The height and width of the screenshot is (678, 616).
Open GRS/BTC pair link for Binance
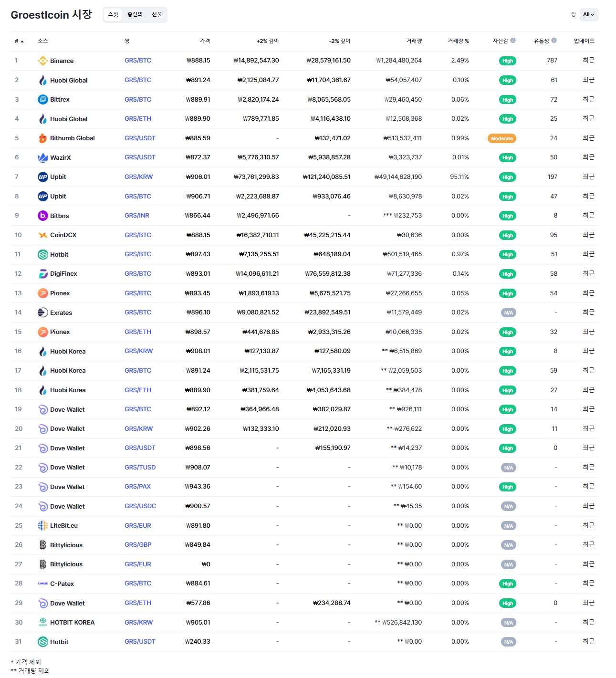click(x=138, y=61)
